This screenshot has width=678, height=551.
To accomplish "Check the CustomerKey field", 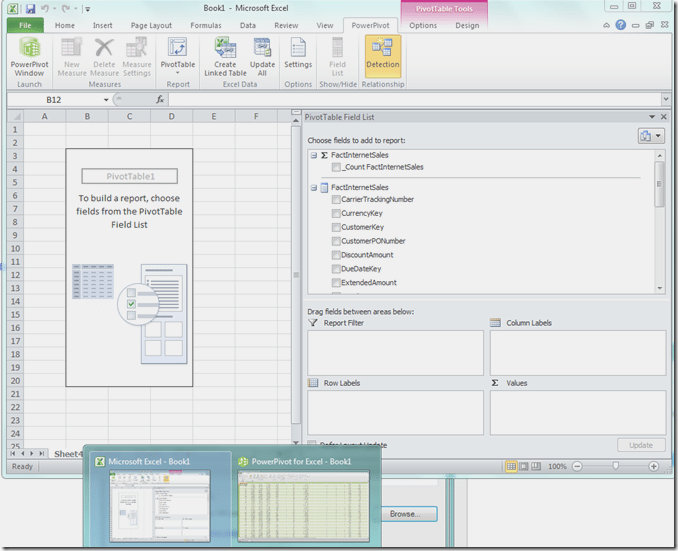I will pos(336,227).
